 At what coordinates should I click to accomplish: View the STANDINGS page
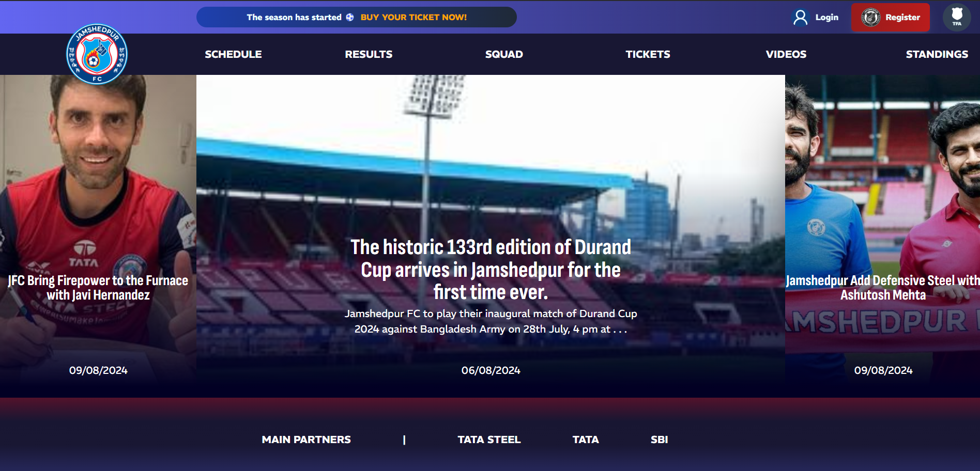click(x=937, y=54)
